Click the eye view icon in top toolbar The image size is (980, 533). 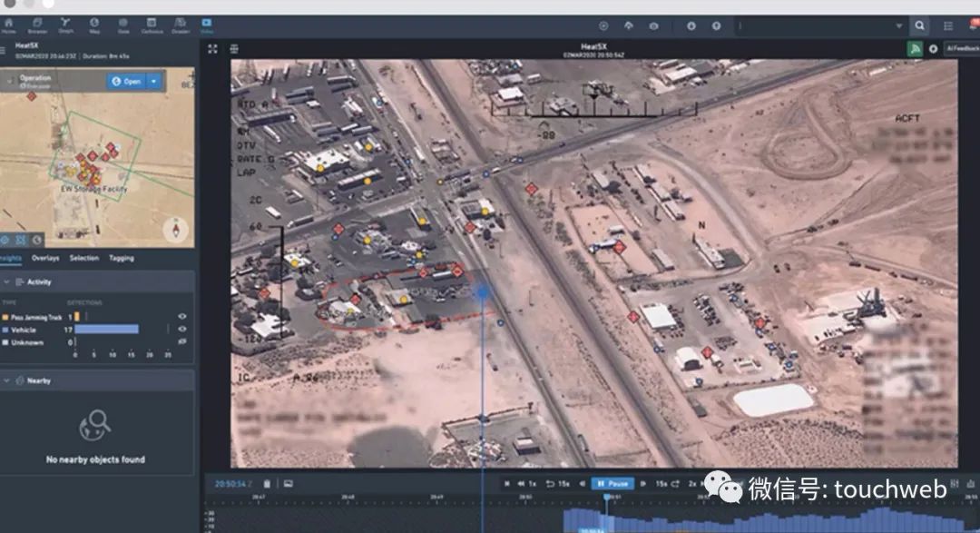653,25
